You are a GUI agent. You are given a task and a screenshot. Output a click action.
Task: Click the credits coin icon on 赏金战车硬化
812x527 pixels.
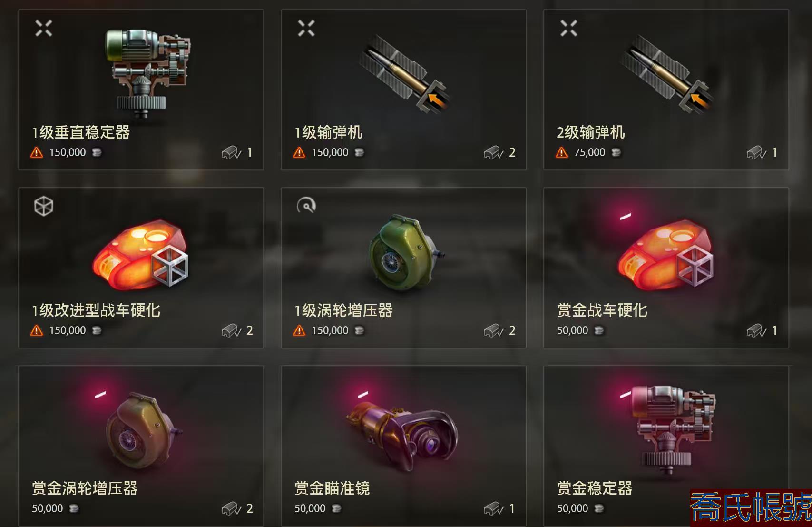point(599,330)
